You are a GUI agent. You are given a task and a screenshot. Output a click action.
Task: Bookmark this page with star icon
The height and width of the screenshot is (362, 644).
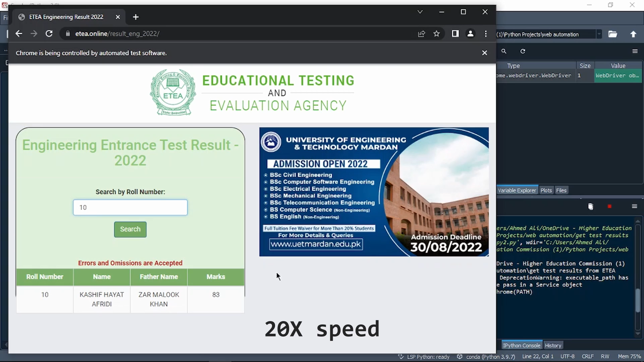click(x=436, y=34)
